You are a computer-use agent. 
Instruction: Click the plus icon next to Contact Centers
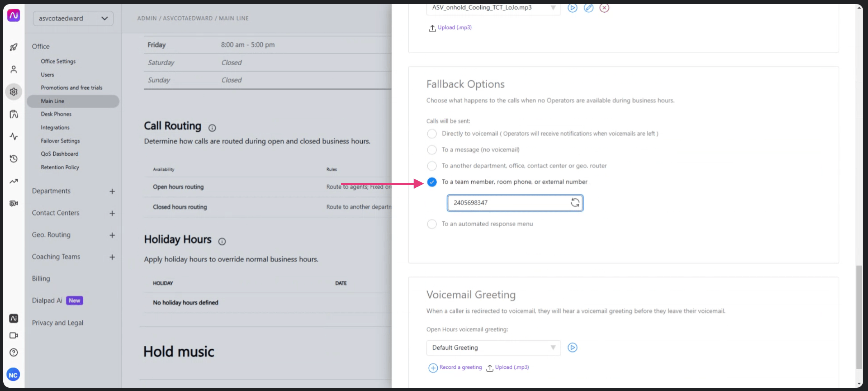pos(112,213)
